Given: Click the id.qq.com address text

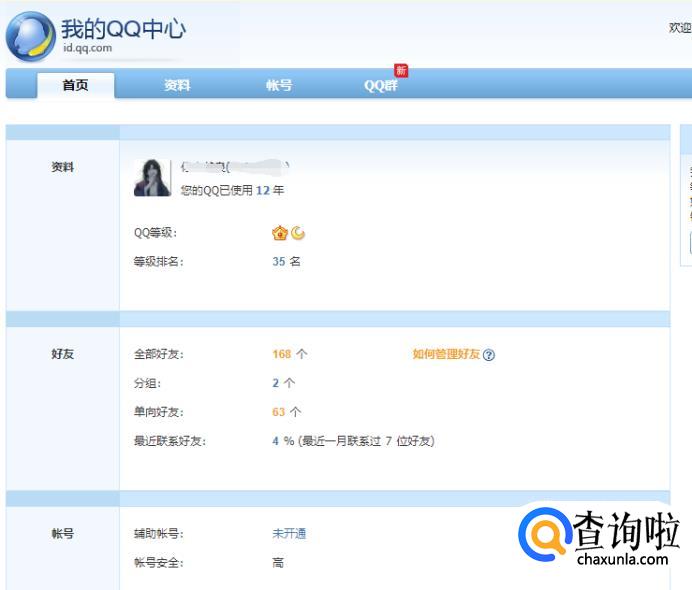Looking at the screenshot, I should coord(87,48).
